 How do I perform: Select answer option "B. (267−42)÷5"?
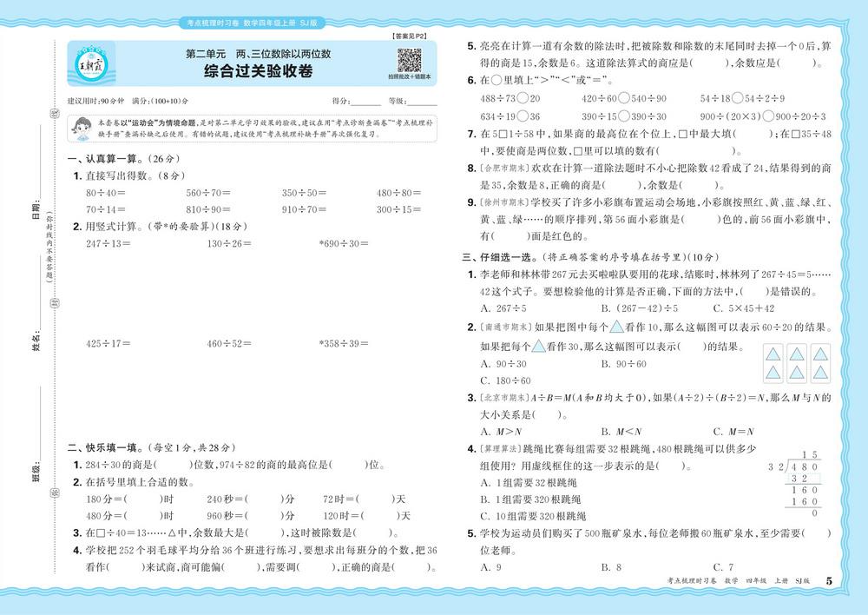point(640,308)
